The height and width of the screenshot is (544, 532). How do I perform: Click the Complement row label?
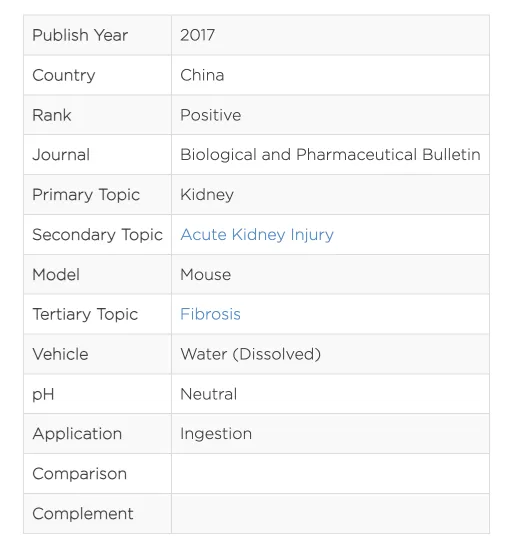point(83,513)
